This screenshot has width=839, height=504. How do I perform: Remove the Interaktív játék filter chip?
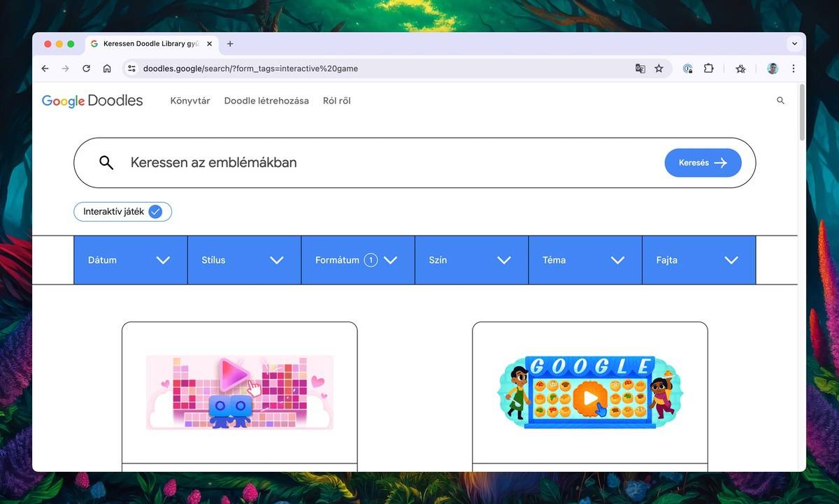coord(122,212)
